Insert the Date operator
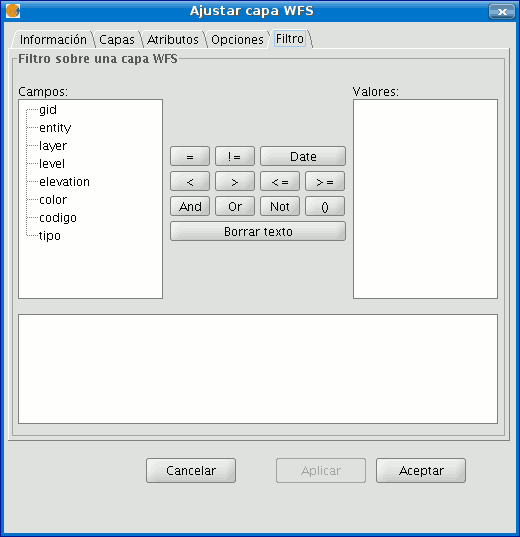The image size is (520, 537). tap(303, 156)
